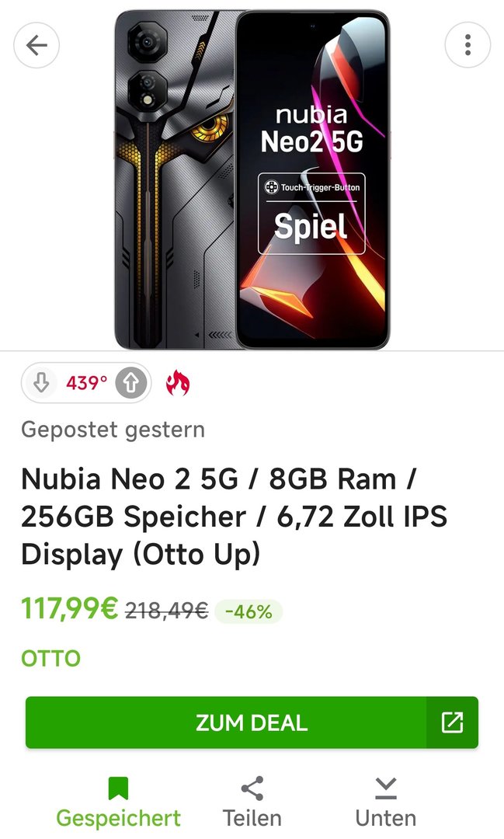
Task: Click the -46% discount badge
Action: point(249,611)
